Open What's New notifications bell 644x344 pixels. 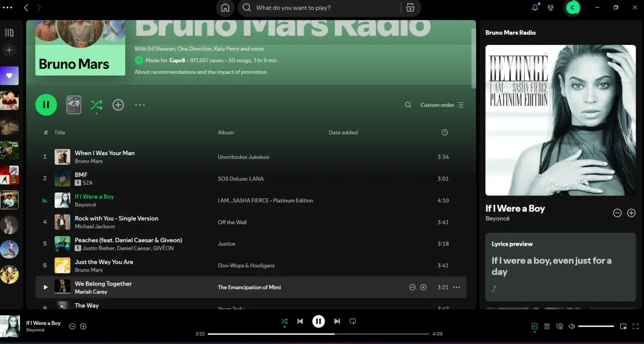point(535,8)
